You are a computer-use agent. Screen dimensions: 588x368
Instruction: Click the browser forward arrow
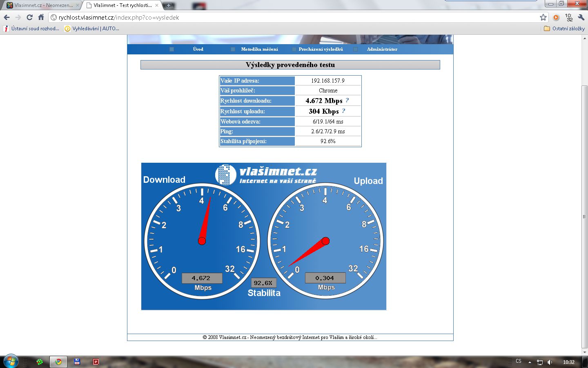click(18, 17)
